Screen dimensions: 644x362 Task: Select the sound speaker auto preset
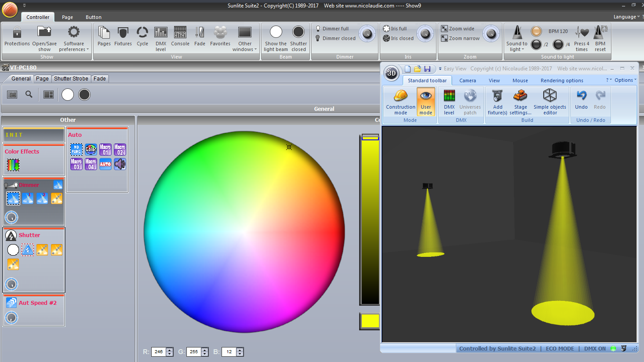(x=120, y=164)
